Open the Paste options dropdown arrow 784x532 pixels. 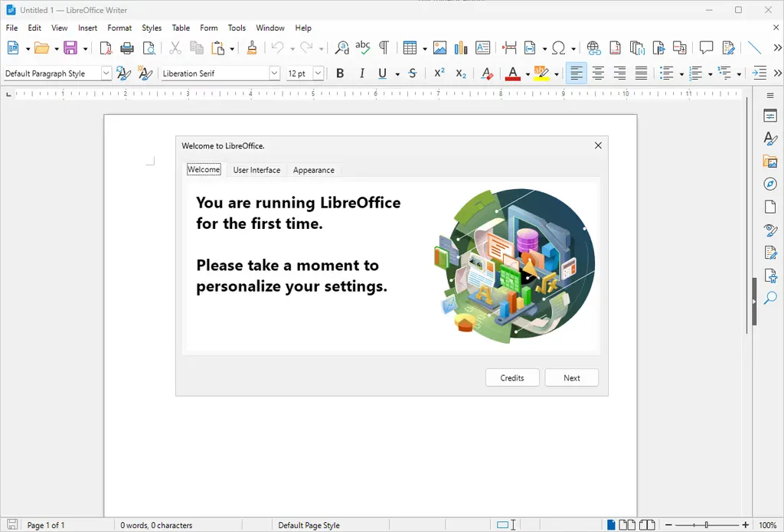pyautogui.click(x=231, y=48)
